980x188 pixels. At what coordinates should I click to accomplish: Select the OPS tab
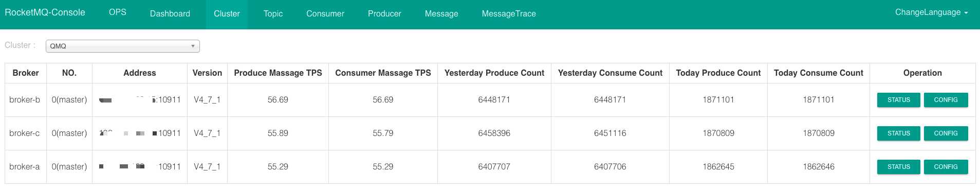point(118,12)
